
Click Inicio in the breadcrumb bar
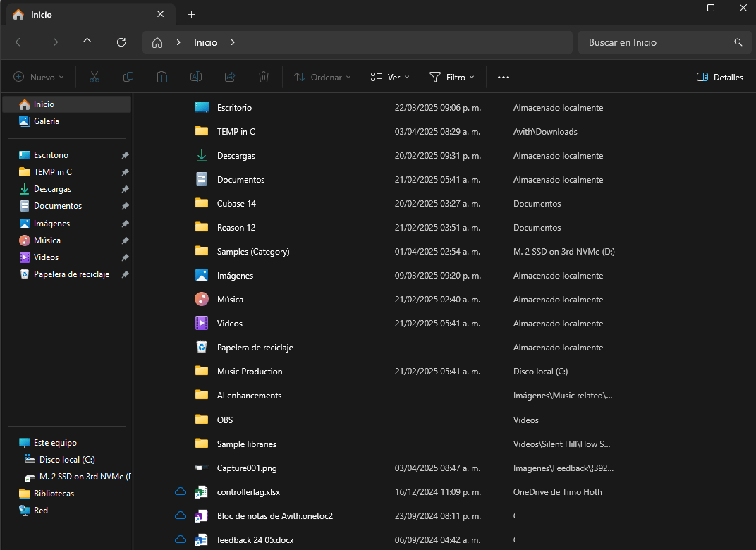pos(205,42)
